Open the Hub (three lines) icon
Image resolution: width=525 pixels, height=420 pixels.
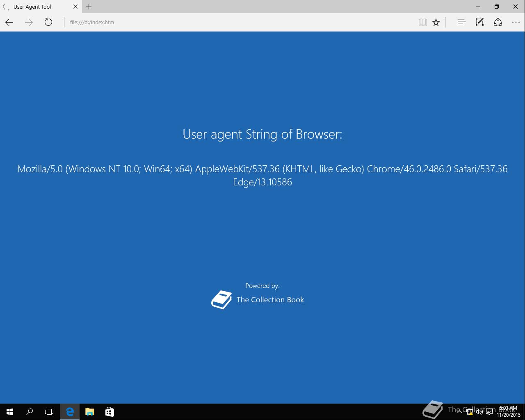(461, 22)
